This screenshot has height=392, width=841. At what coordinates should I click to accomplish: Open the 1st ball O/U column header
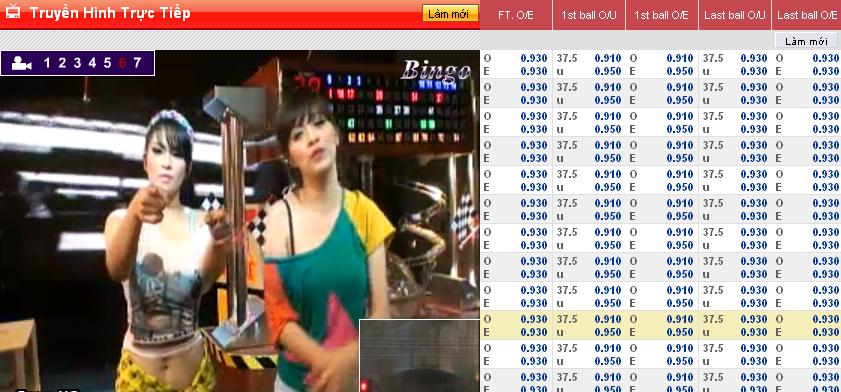coord(588,15)
